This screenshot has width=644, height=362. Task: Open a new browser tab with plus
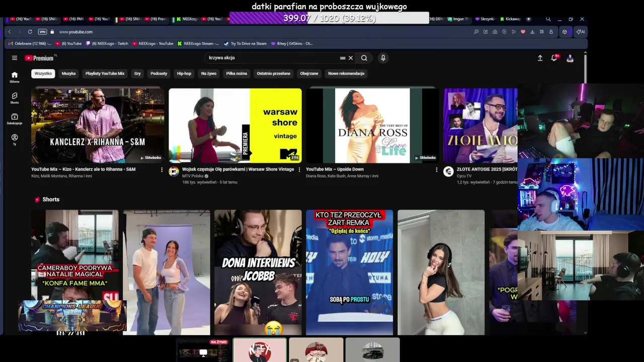(528, 19)
